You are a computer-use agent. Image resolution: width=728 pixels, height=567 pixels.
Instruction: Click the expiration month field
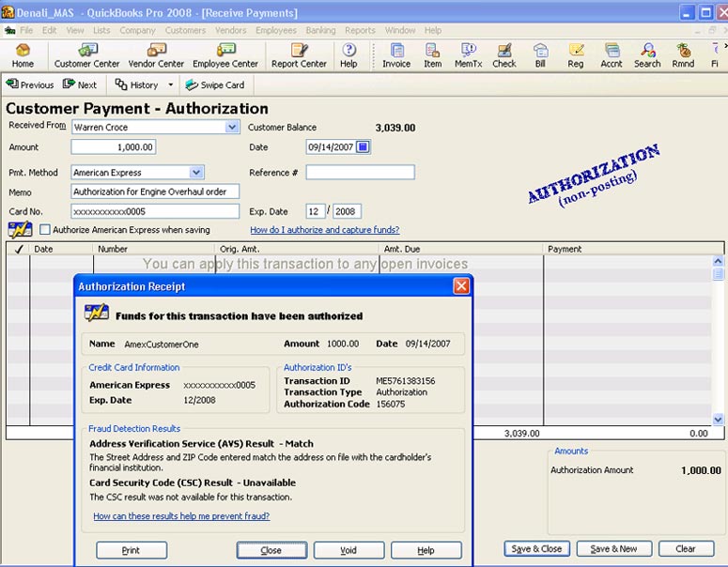[x=315, y=211]
